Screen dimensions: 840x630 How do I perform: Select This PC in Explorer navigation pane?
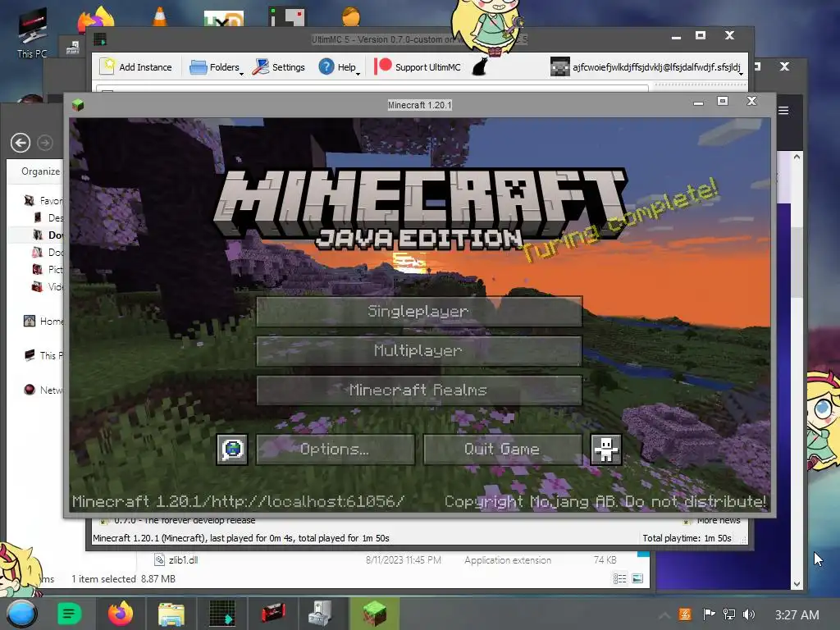44,355
